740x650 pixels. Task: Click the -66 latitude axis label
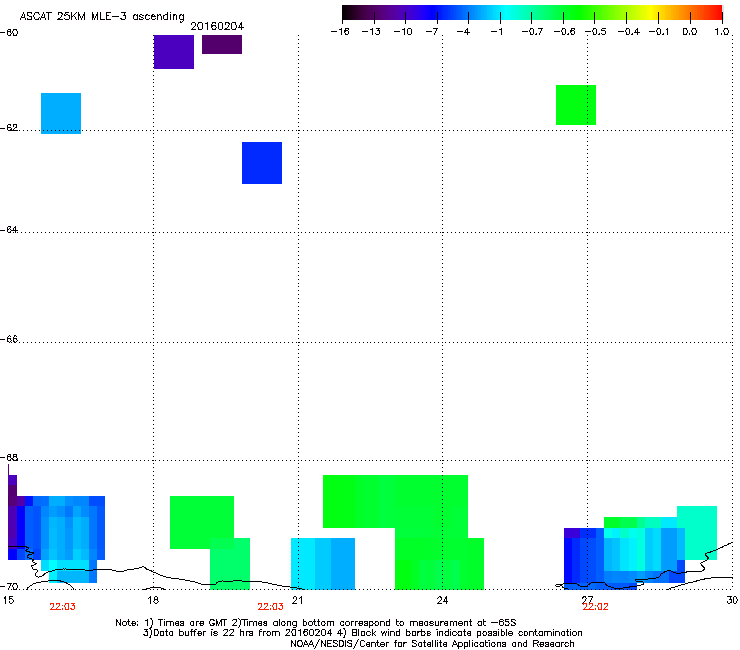click(9, 340)
